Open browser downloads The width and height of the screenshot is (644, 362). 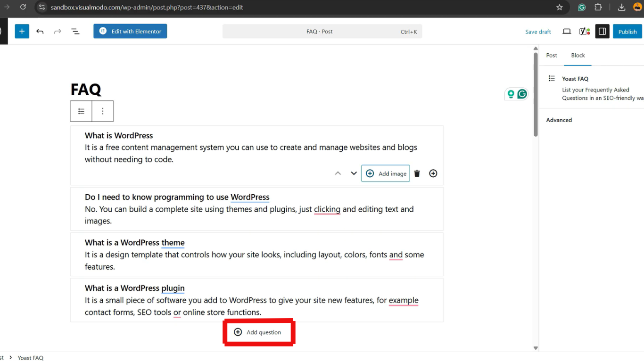click(621, 7)
